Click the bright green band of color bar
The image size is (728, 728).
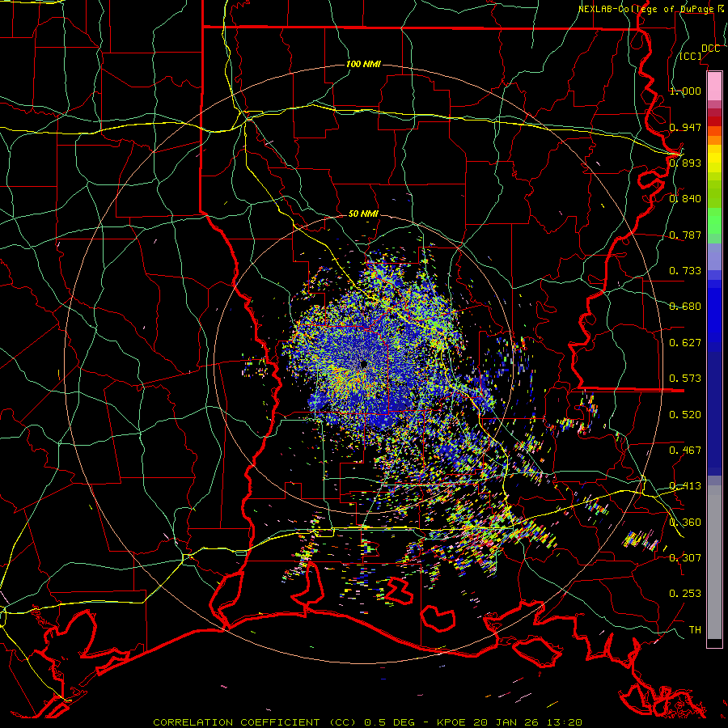[714, 221]
